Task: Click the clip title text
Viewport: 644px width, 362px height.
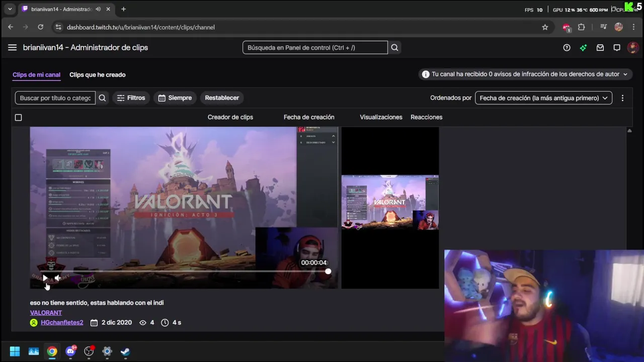Action: tap(97, 303)
